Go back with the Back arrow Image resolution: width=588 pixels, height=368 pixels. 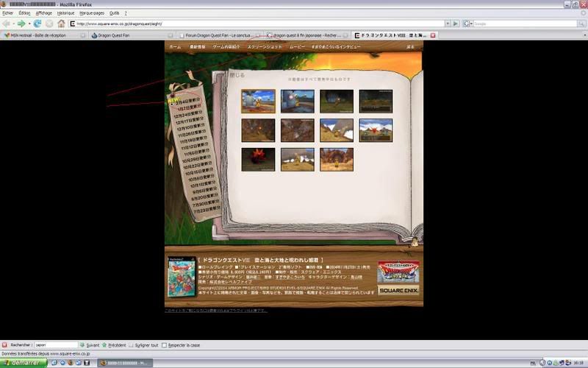click(x=7, y=24)
